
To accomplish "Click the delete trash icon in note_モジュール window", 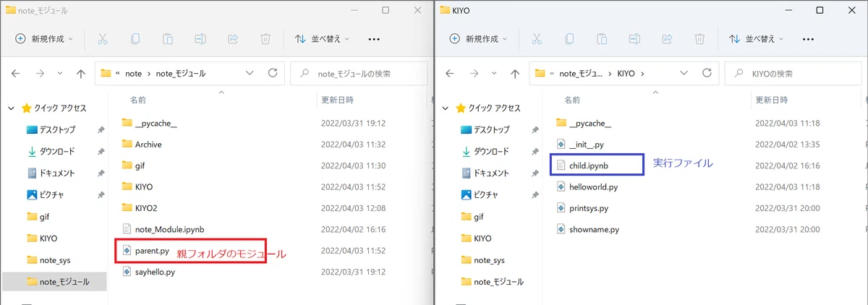I will pos(265,39).
